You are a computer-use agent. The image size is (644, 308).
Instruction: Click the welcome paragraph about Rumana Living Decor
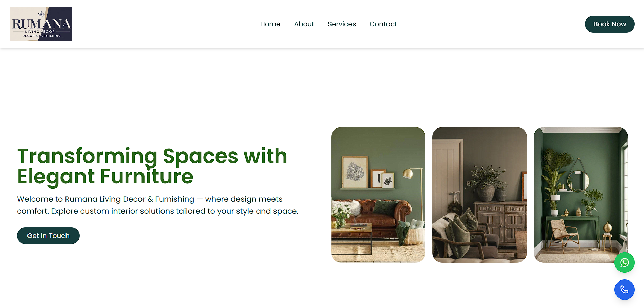[157, 205]
